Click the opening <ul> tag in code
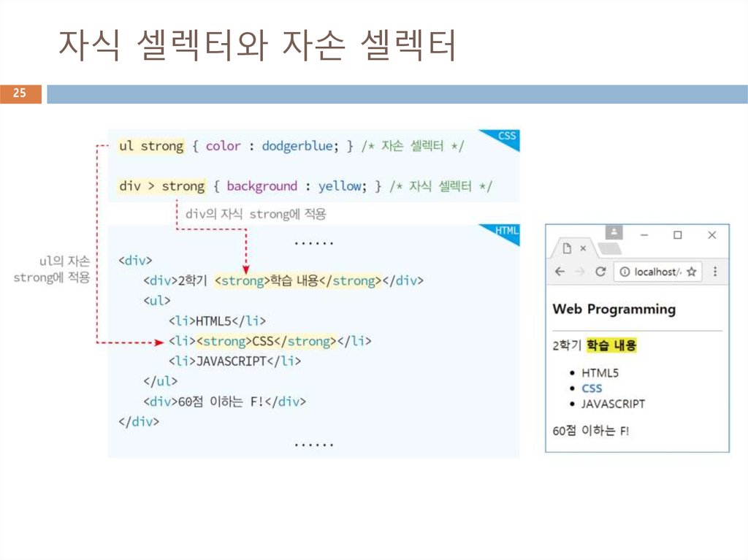The image size is (748, 560). [x=157, y=301]
